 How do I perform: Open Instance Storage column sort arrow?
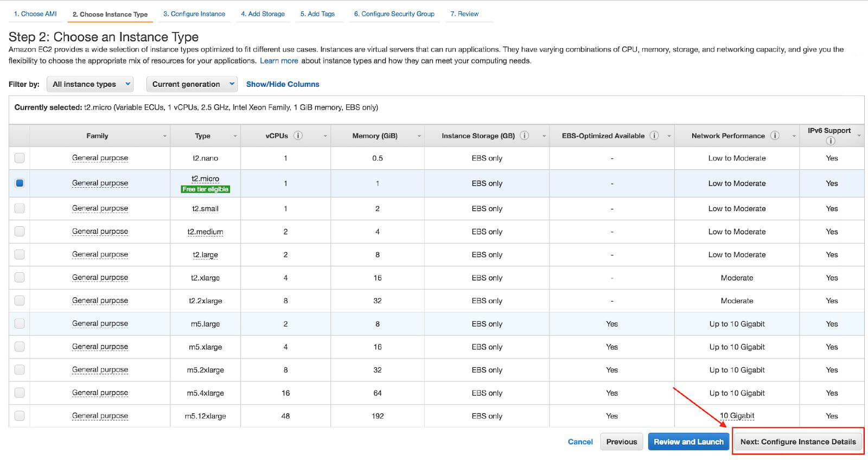tap(544, 136)
